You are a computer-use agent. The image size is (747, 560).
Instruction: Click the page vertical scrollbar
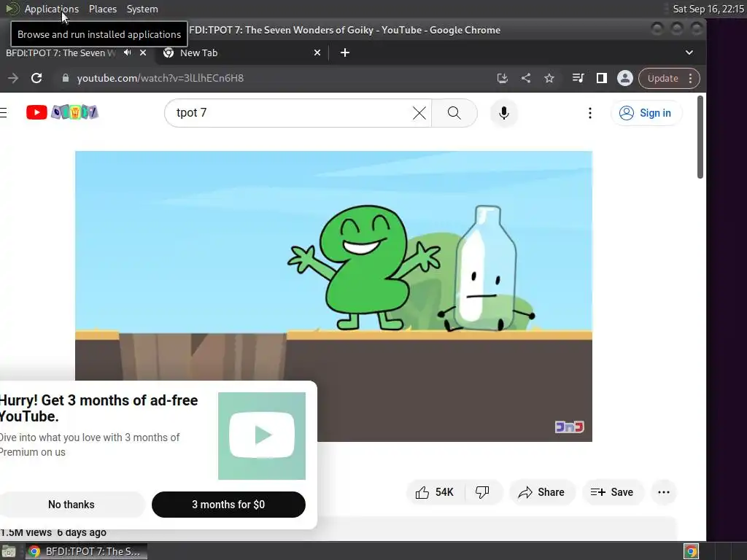coord(700,137)
